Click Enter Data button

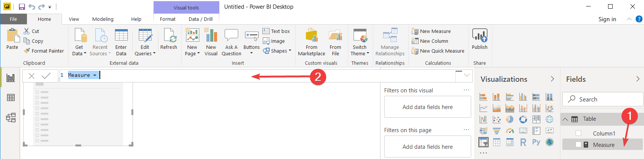click(x=121, y=42)
